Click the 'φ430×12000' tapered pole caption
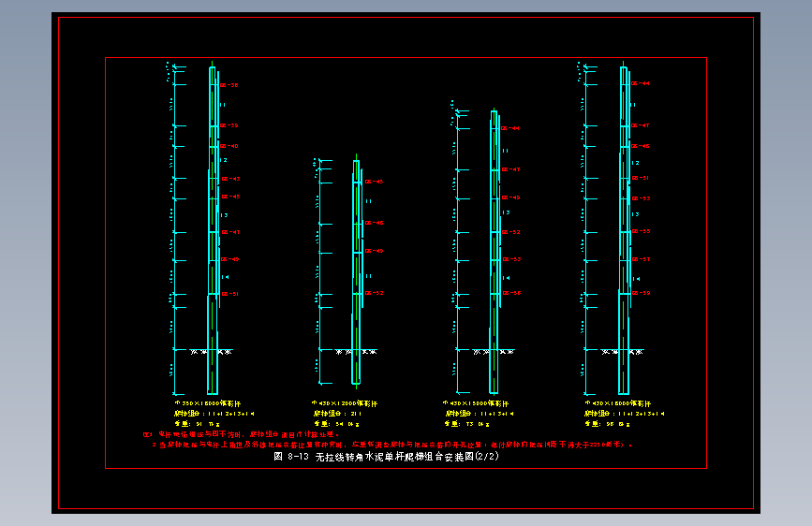 345,403
